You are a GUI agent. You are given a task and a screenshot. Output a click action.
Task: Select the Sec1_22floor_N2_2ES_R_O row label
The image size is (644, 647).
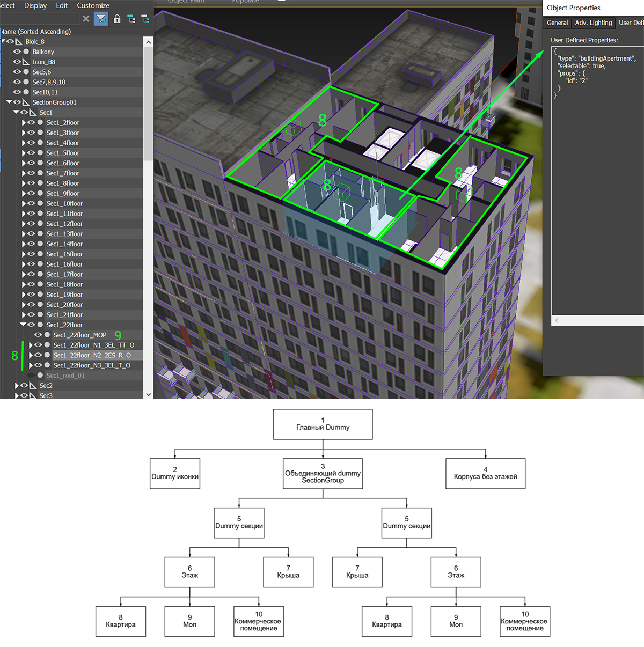click(x=92, y=355)
